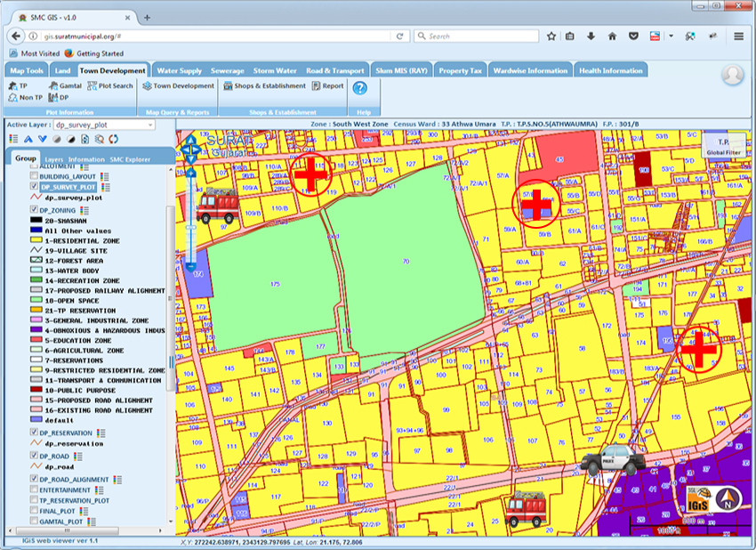
Task: Switch to the Layers panel tab
Action: coord(54,159)
